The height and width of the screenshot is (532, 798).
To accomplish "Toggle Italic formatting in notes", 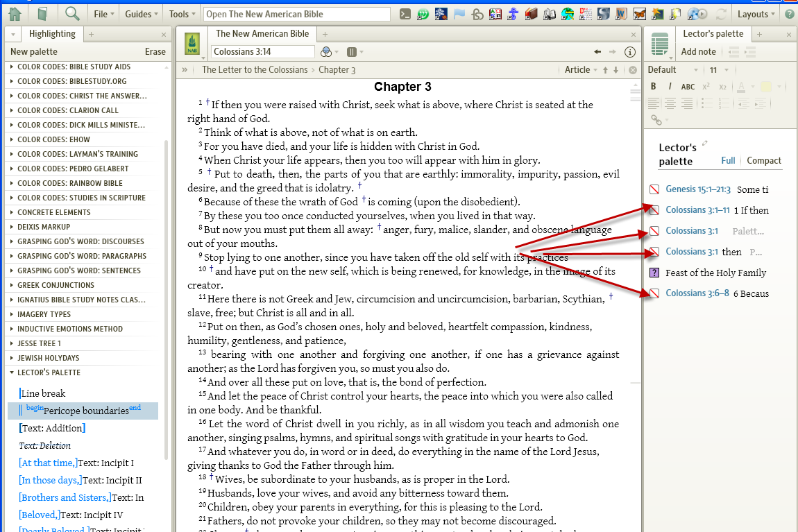I will pyautogui.click(x=670, y=87).
